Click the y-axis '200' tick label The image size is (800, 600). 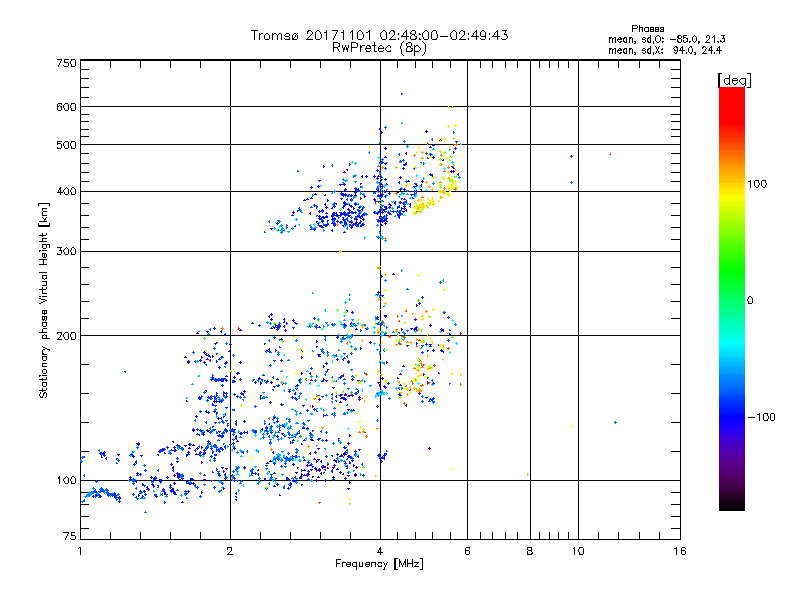point(66,336)
